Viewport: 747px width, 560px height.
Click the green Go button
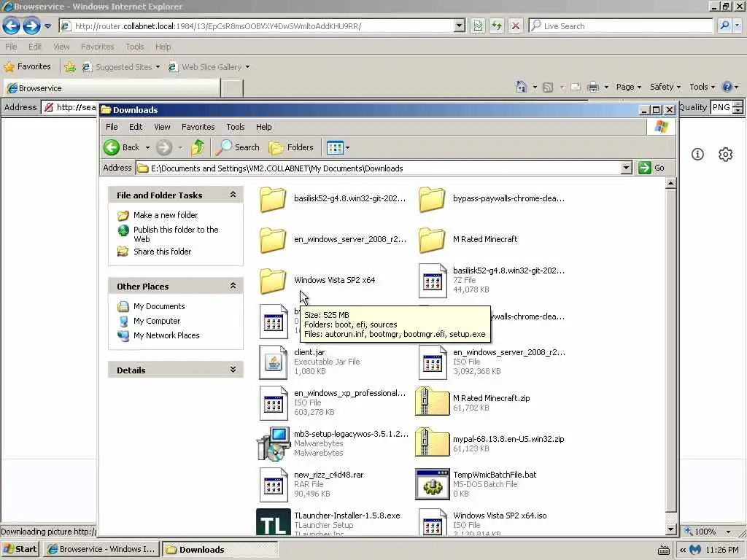coord(651,168)
